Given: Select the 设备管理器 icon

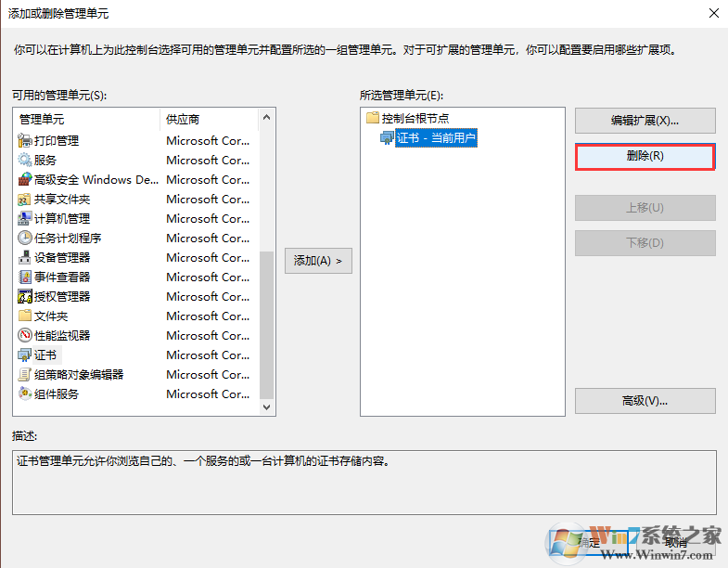Looking at the screenshot, I should pyautogui.click(x=25, y=257).
